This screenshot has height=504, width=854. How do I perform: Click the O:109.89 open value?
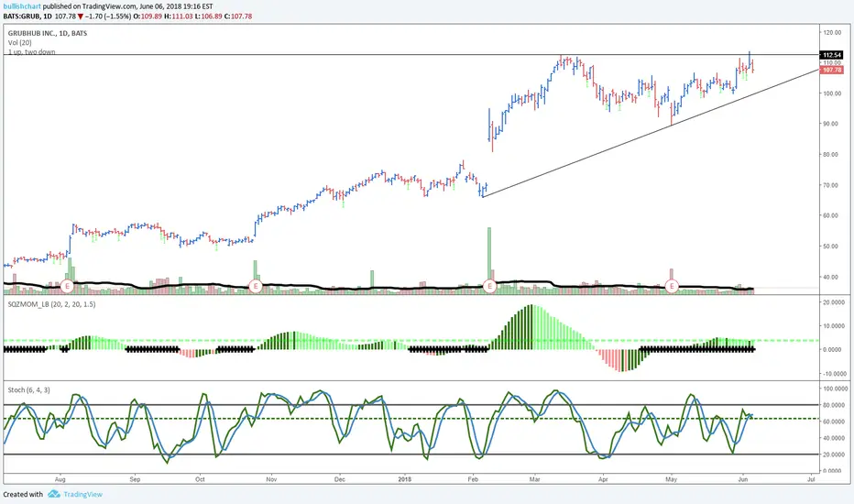(x=148, y=16)
